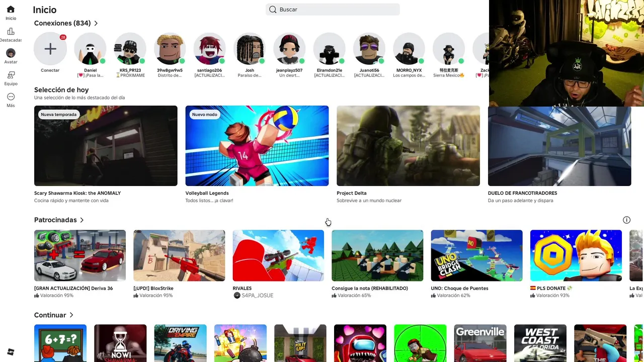Click the Selección de hoy heading
The width and height of the screenshot is (644, 362).
[61, 90]
